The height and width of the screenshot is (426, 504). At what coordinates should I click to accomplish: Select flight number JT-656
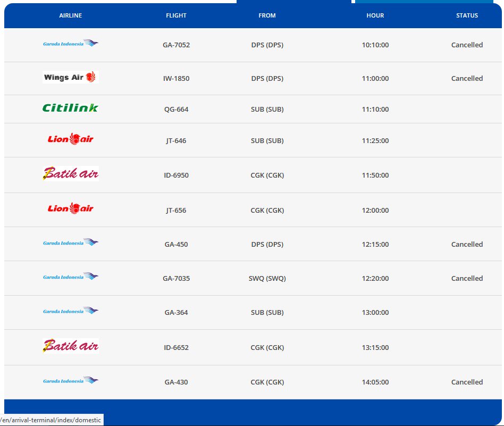pos(176,210)
